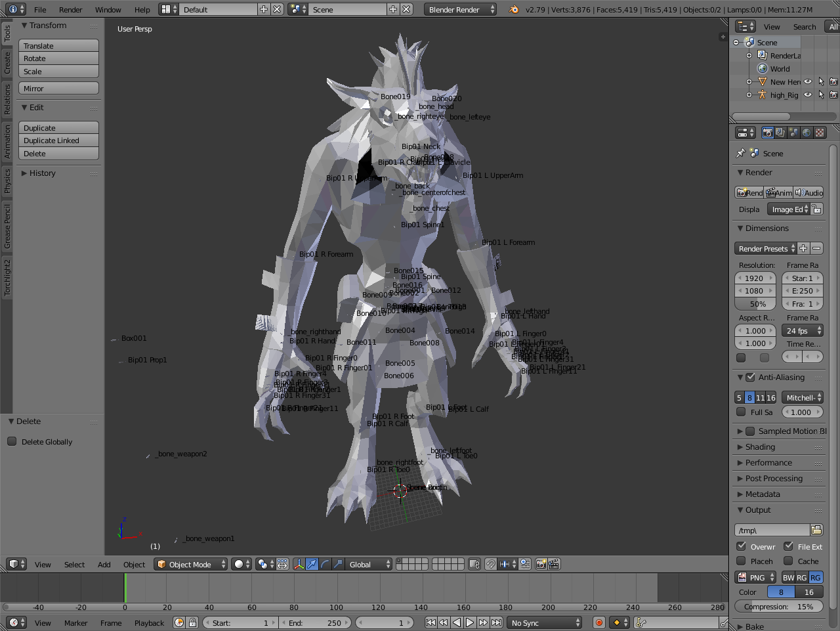Click the timeline record button
Viewport: 840px width, 631px height.
coord(598,622)
